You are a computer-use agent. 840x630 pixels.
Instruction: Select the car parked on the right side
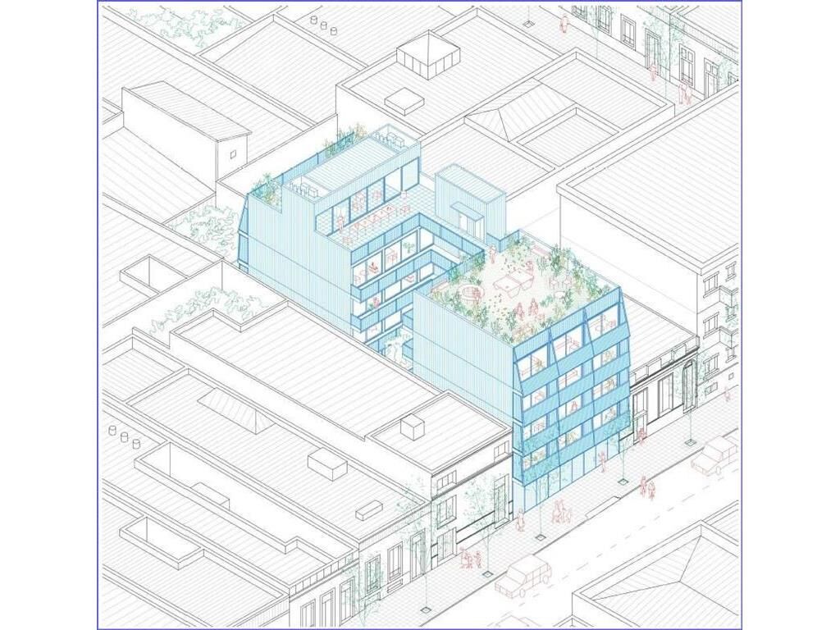coord(714,454)
